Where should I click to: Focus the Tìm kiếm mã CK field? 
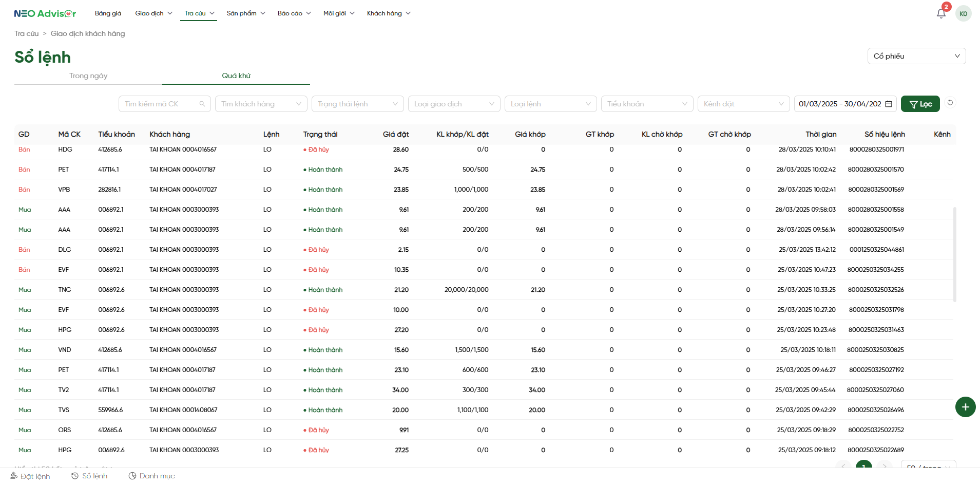tap(159, 104)
